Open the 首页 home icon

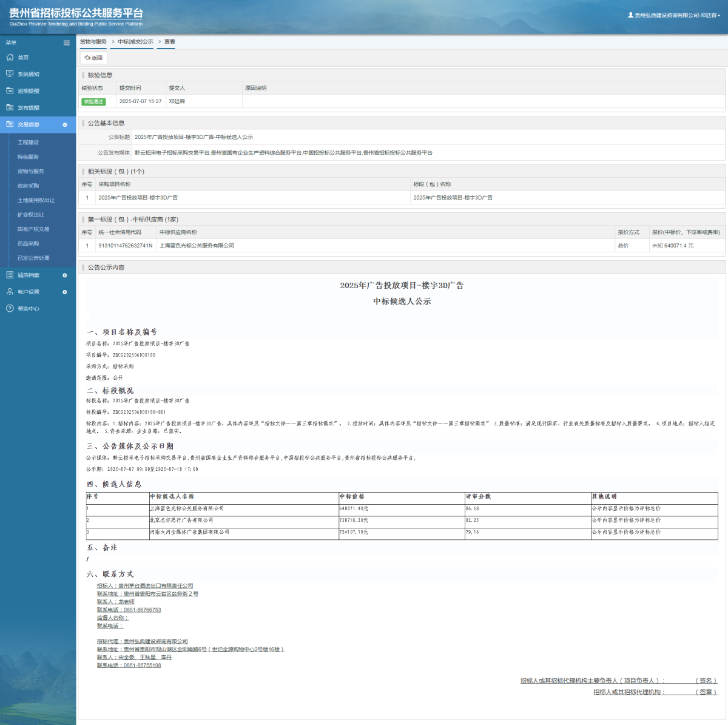pyautogui.click(x=10, y=57)
